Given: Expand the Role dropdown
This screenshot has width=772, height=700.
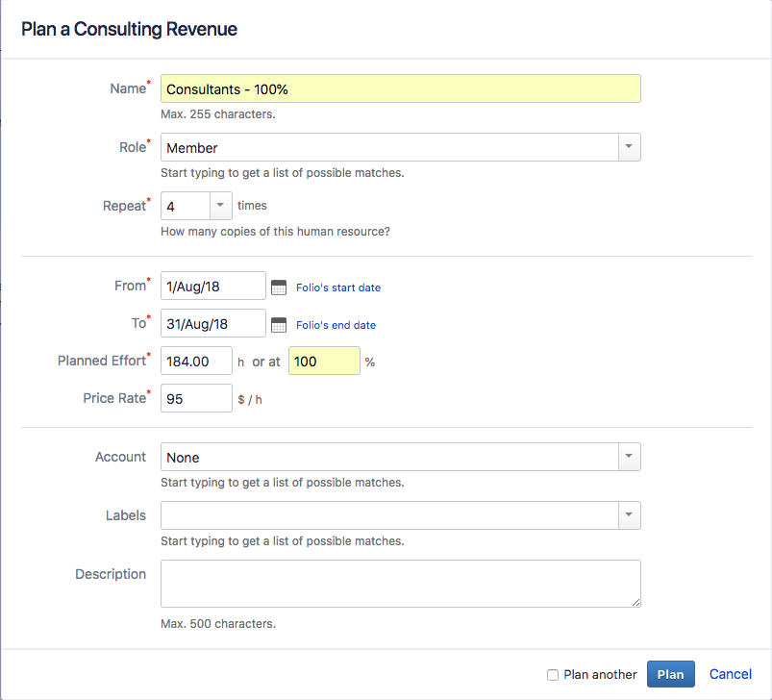Looking at the screenshot, I should pos(629,147).
